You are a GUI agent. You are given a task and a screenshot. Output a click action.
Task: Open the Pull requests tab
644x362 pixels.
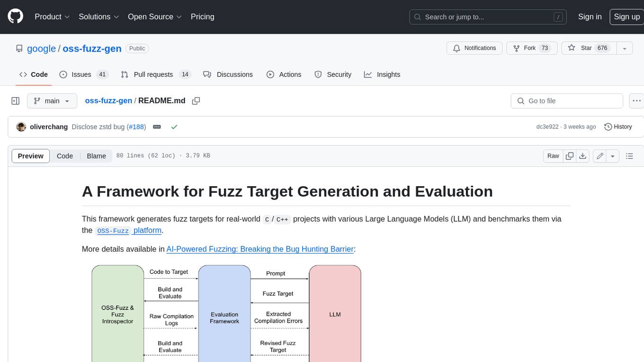point(156,74)
